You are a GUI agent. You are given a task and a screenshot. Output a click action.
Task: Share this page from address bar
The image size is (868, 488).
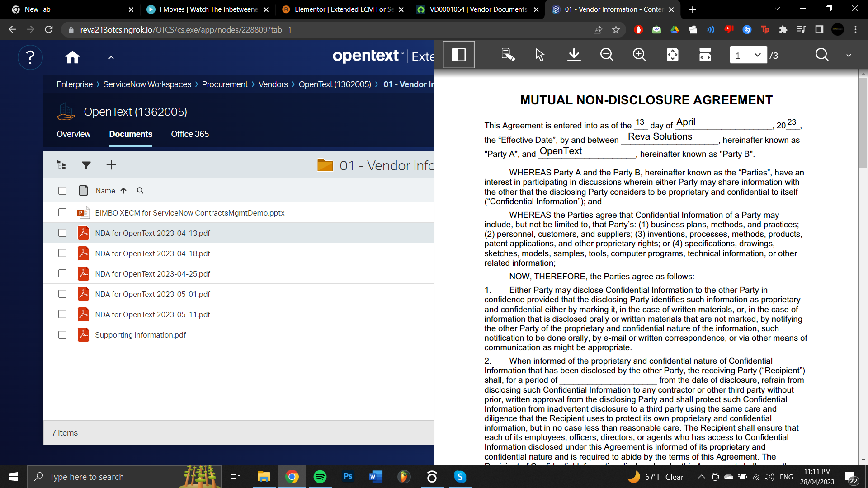click(598, 30)
